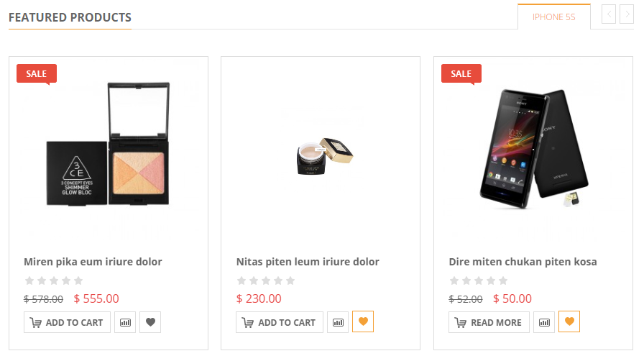Click compare icon for Nitas piten product
Screen dimensions: 644x356
(338, 322)
